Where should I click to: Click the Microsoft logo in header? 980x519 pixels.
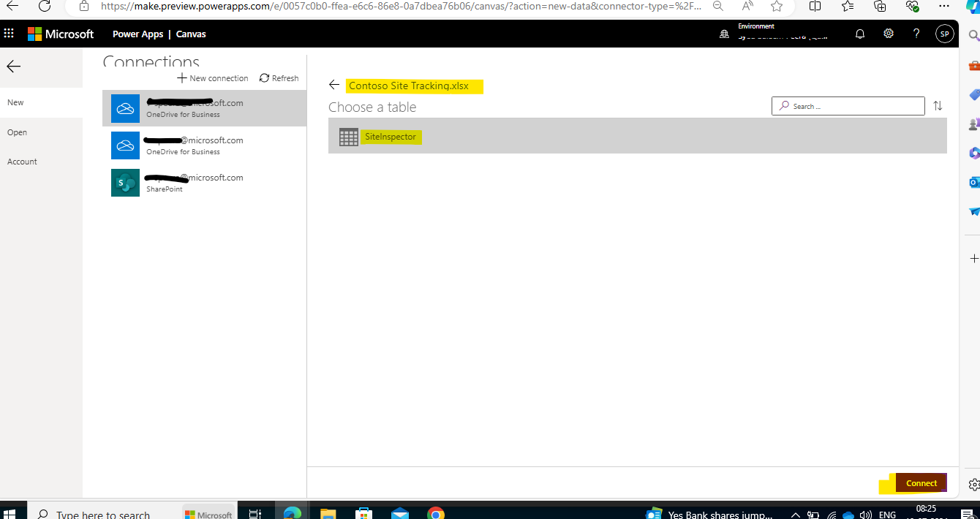pos(61,34)
